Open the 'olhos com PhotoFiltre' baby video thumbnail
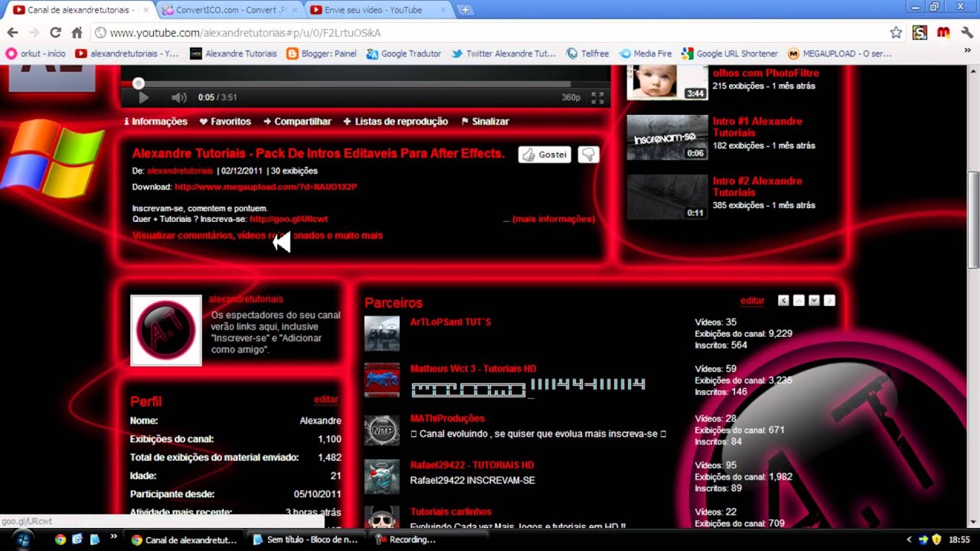This screenshot has width=980, height=551. pyautogui.click(x=668, y=82)
